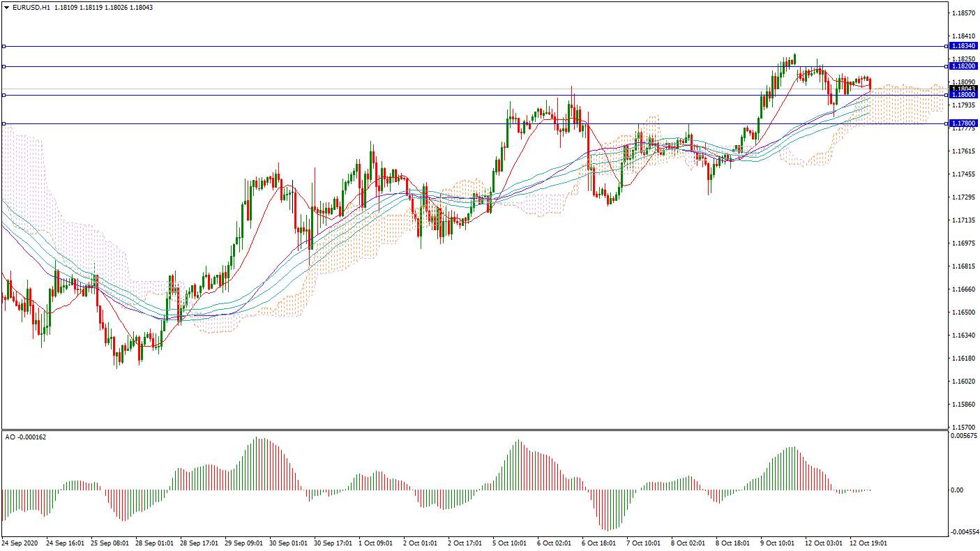Screen dimensions: 980x551
Task: Click the 1.17935 price scale label
Action: tap(963, 105)
